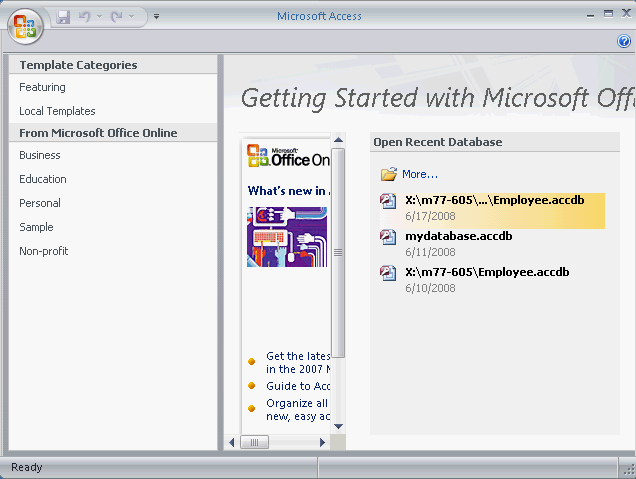Select the Featuring template category
636x479 pixels.
point(42,88)
